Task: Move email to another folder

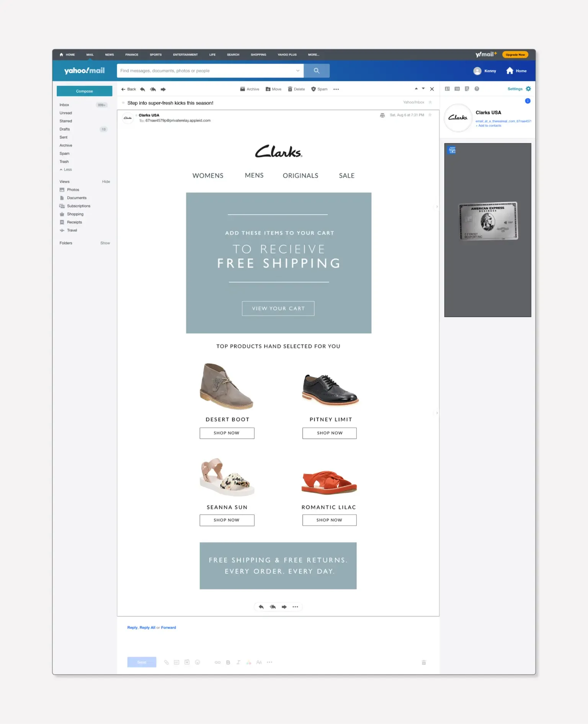Action: point(273,89)
